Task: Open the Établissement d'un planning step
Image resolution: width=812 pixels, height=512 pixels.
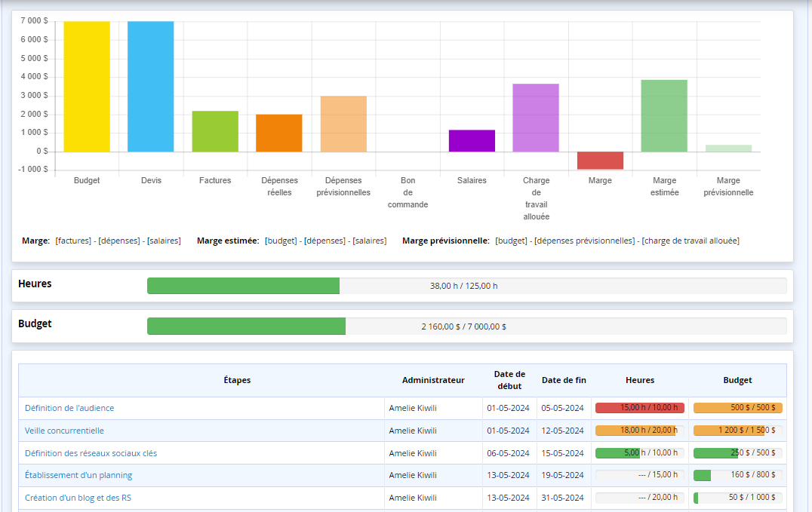Action: pyautogui.click(x=78, y=475)
